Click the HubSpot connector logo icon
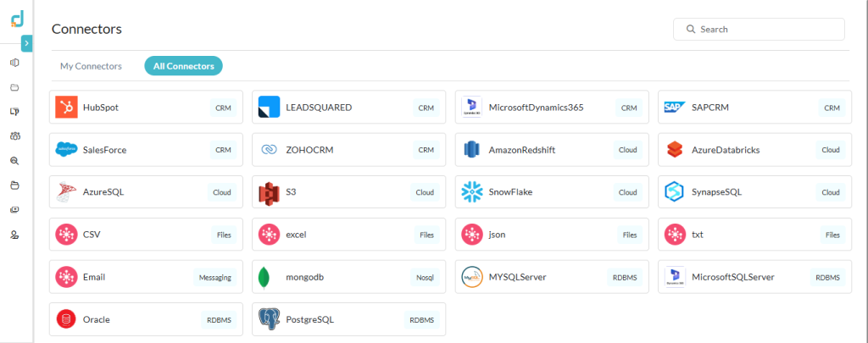The height and width of the screenshot is (343, 868). (66, 108)
